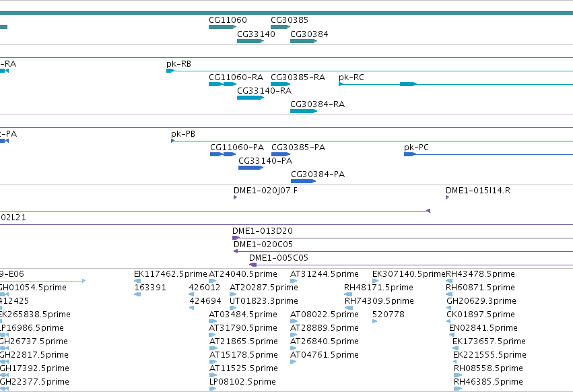Select the CG33140-PA protein feature

coord(250,168)
